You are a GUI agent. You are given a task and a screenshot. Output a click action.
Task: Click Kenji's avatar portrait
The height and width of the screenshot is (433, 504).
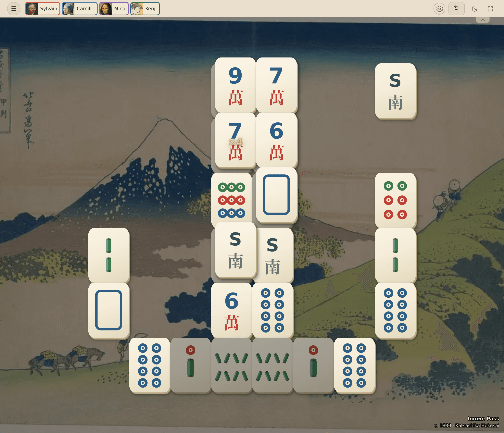point(137,8)
